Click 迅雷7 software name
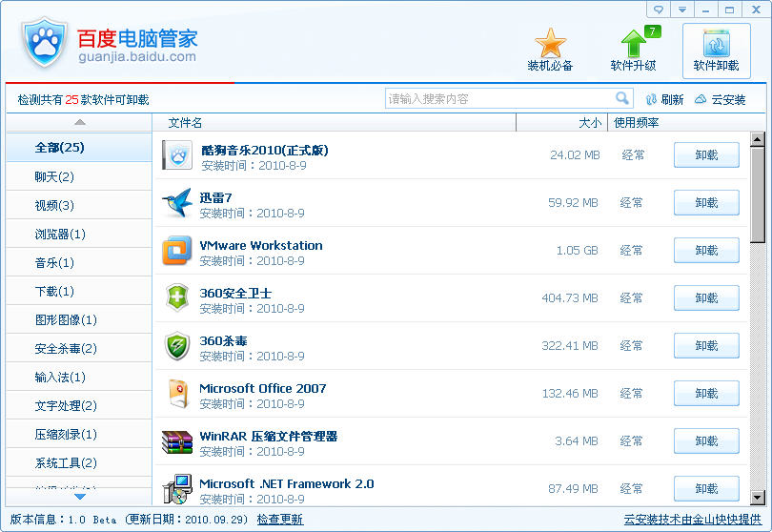This screenshot has height=532, width=772. click(215, 197)
